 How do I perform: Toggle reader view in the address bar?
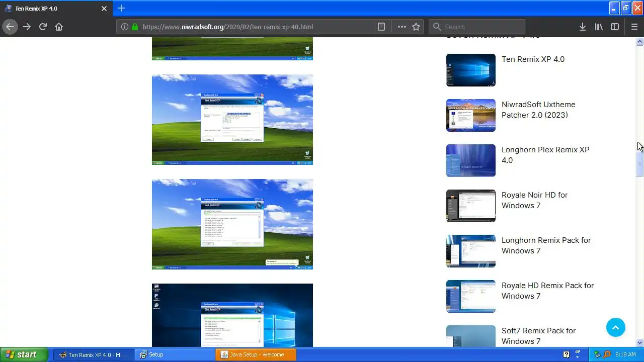pos(381,27)
